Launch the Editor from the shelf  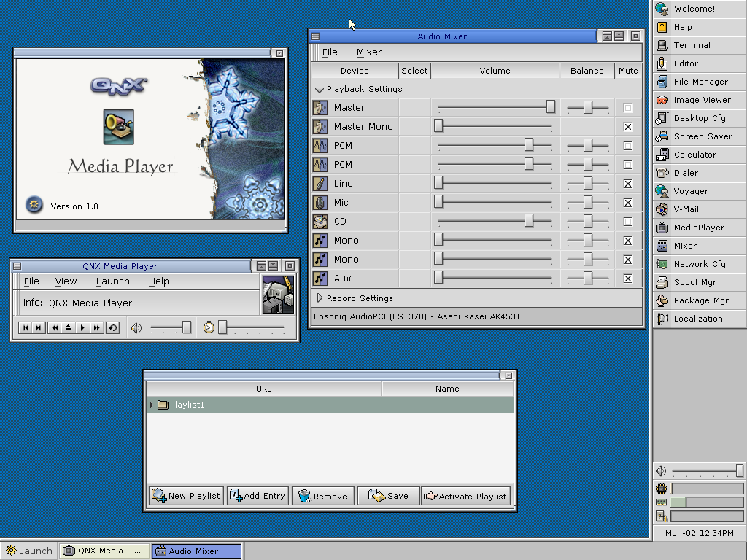tap(700, 63)
